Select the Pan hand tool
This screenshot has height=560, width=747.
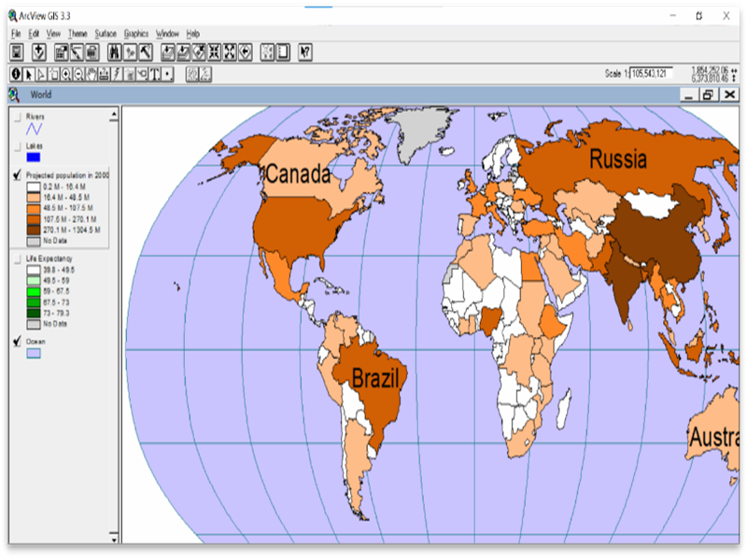tap(92, 75)
